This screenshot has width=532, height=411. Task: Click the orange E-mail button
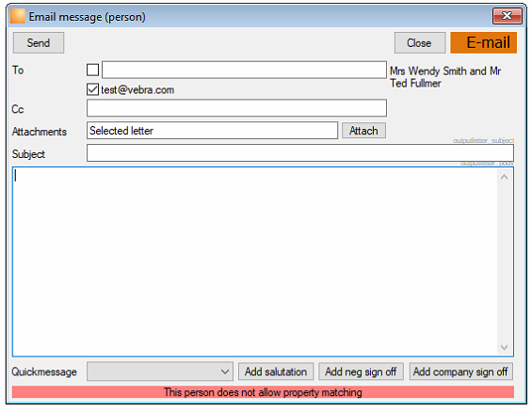coord(483,42)
